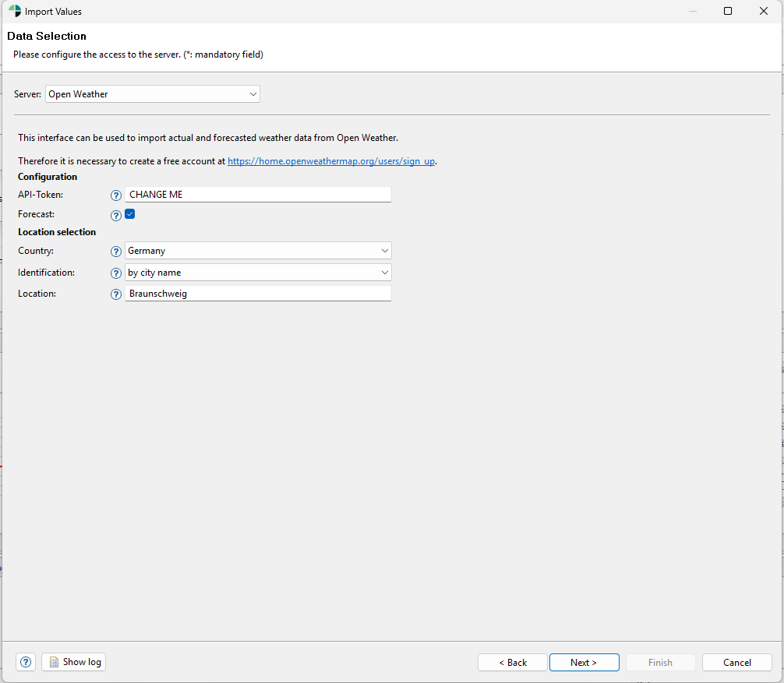This screenshot has width=784, height=683.
Task: Show help for the Location field
Action: (x=116, y=294)
